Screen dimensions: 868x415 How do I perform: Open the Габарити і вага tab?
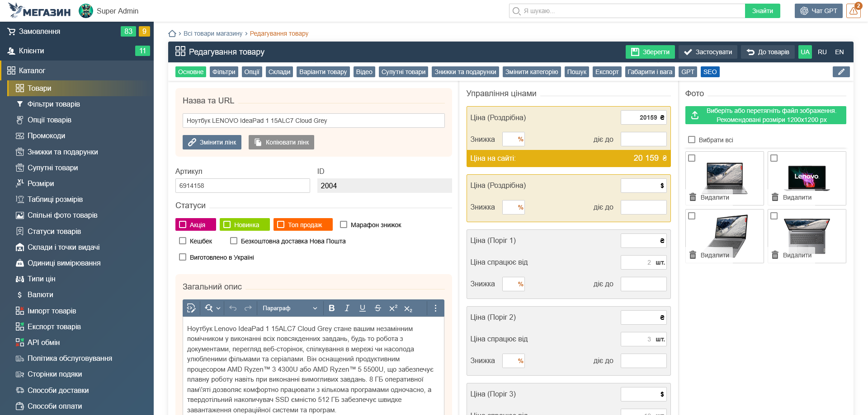(650, 72)
